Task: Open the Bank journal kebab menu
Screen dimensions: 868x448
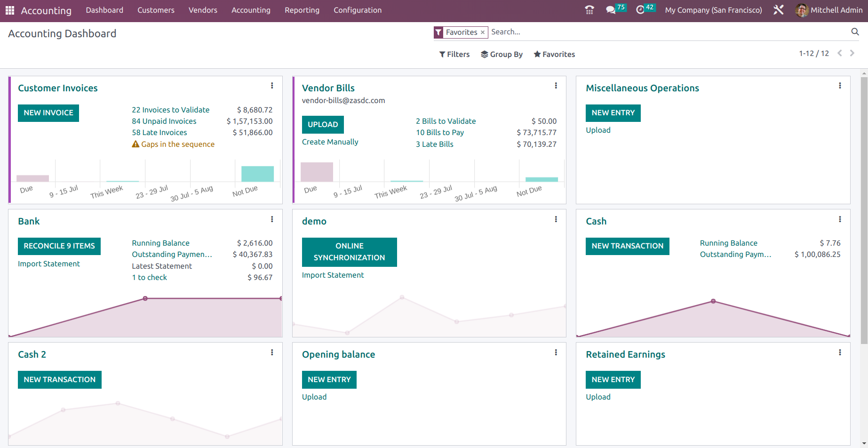Action: click(272, 219)
